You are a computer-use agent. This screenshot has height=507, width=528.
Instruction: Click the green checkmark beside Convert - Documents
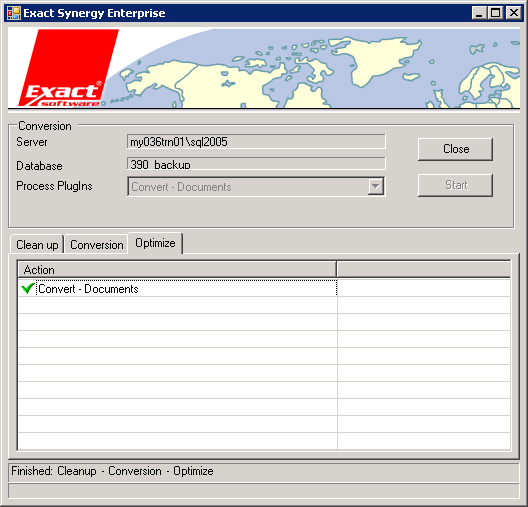pyautogui.click(x=28, y=289)
